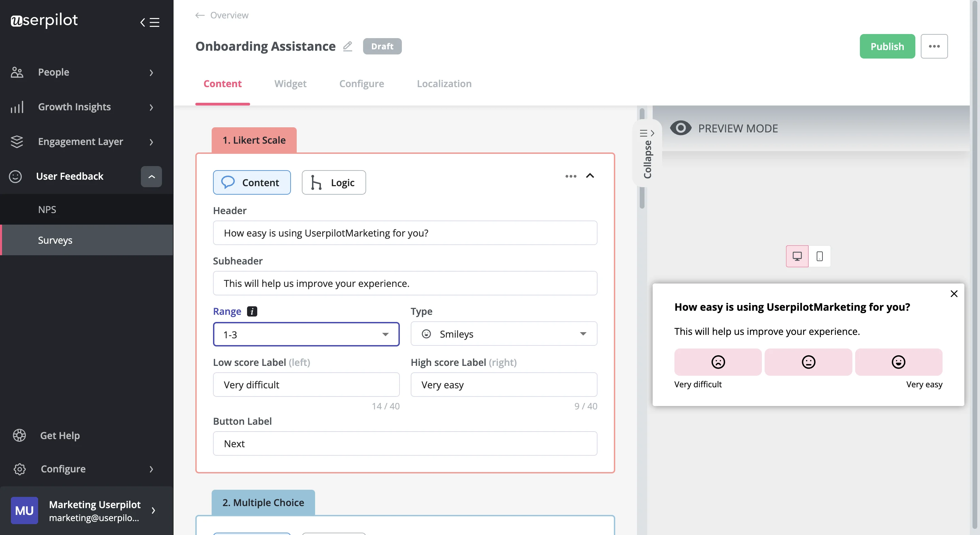Click the pencil icon to rename survey
This screenshot has height=535, width=980.
point(347,46)
